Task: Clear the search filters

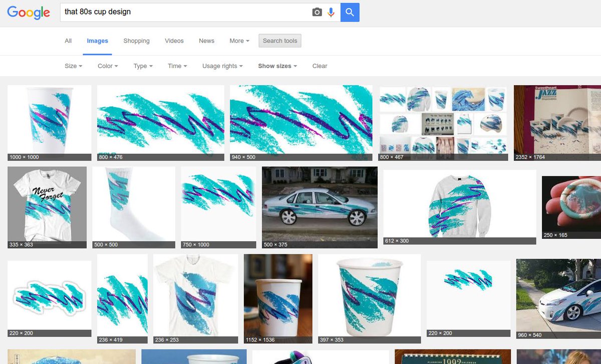Action: pyautogui.click(x=320, y=66)
